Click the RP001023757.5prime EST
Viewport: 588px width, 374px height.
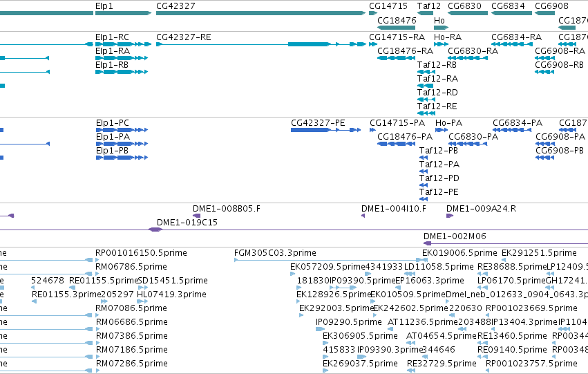point(489,371)
